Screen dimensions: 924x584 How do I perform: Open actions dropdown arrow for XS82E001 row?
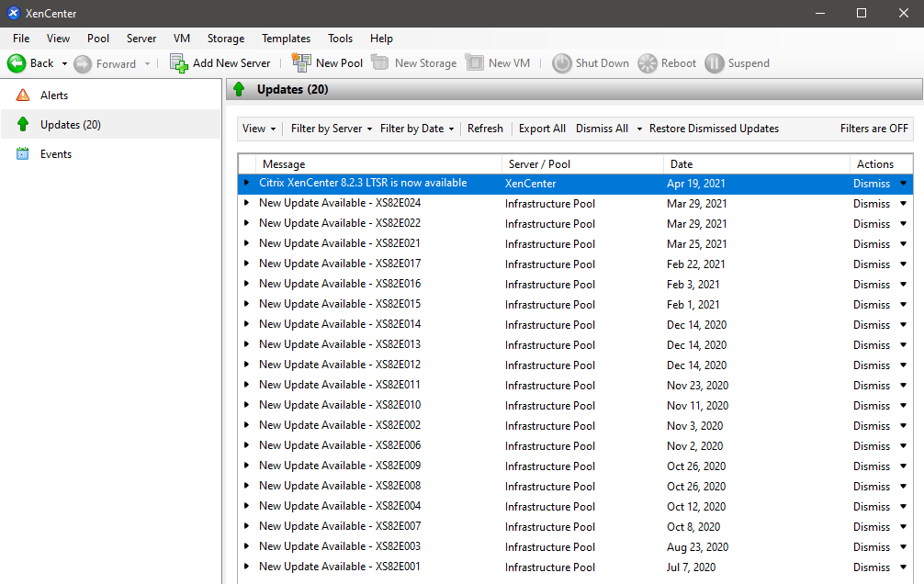point(903,567)
